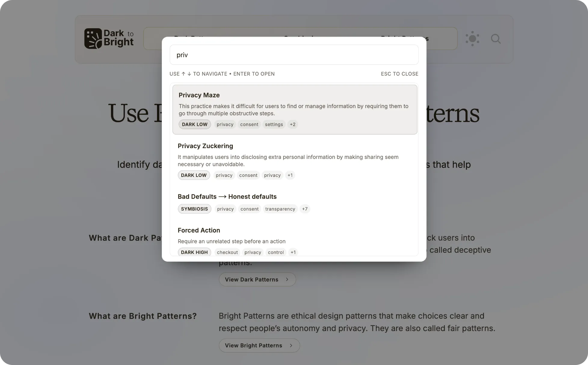
Task: Click the chevron on View Dark Patterns button
Action: click(287, 279)
